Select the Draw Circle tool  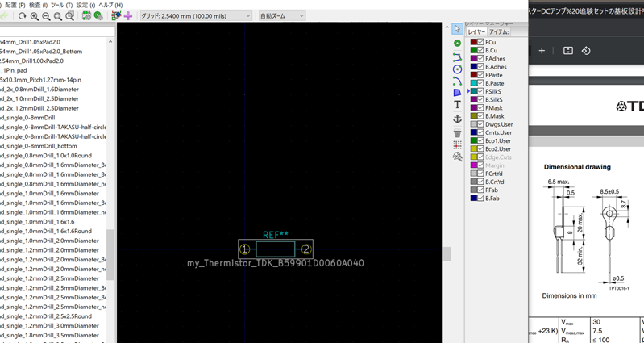(457, 69)
